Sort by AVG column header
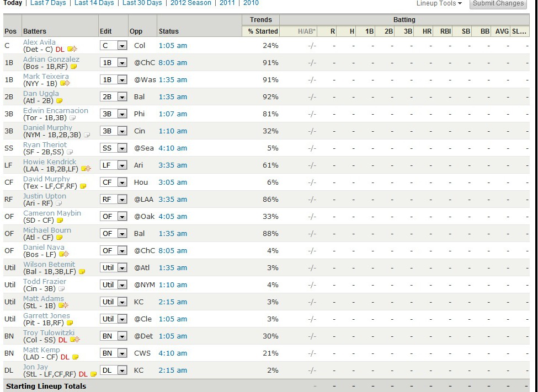Screen dimensions: 538x392 click(502, 31)
